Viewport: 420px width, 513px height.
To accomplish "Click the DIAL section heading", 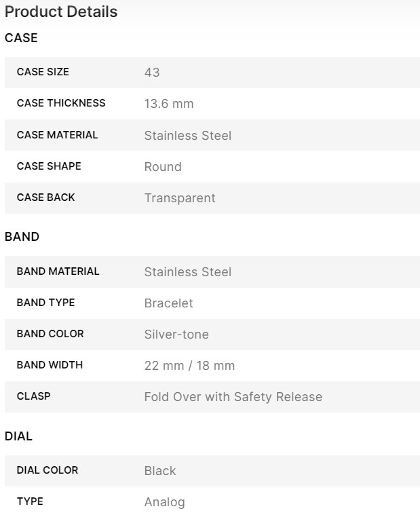I will click(x=19, y=436).
